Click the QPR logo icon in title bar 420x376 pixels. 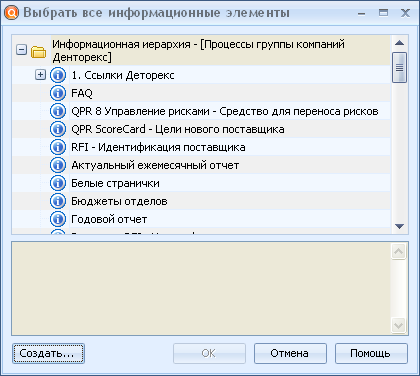pos(11,13)
